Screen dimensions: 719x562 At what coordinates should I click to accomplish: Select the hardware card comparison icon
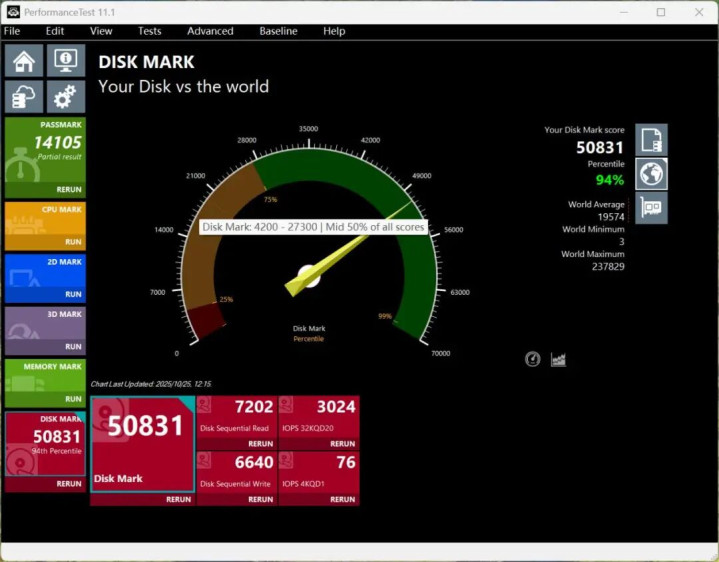pos(651,208)
